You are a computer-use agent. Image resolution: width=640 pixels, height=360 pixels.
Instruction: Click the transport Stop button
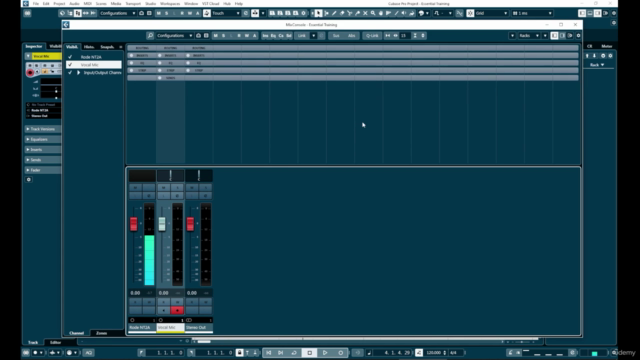[x=309, y=353]
